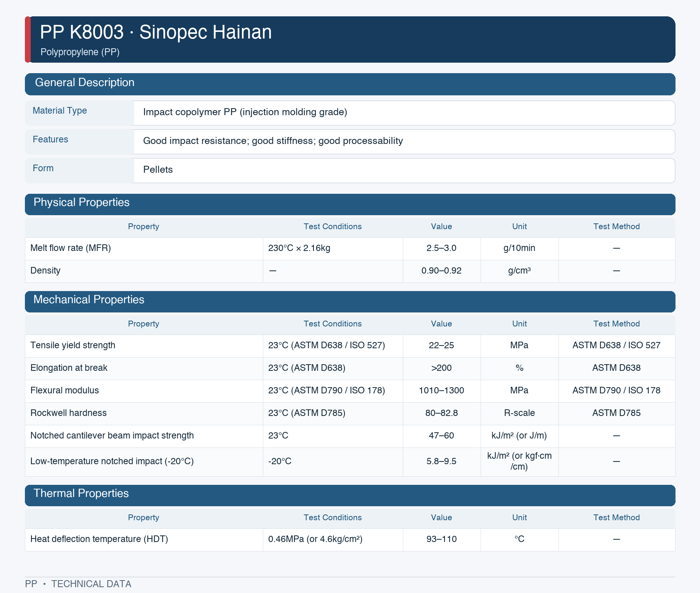
Task: Click '0.46MPa (or 4.6kg/cm²)' test condition
Action: (x=315, y=539)
